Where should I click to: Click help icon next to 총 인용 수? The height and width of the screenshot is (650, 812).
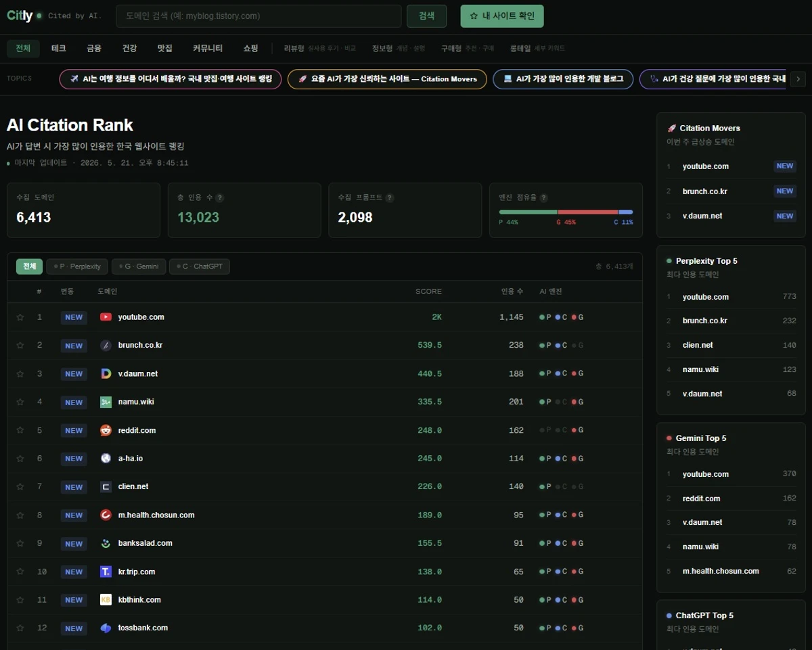click(x=220, y=198)
